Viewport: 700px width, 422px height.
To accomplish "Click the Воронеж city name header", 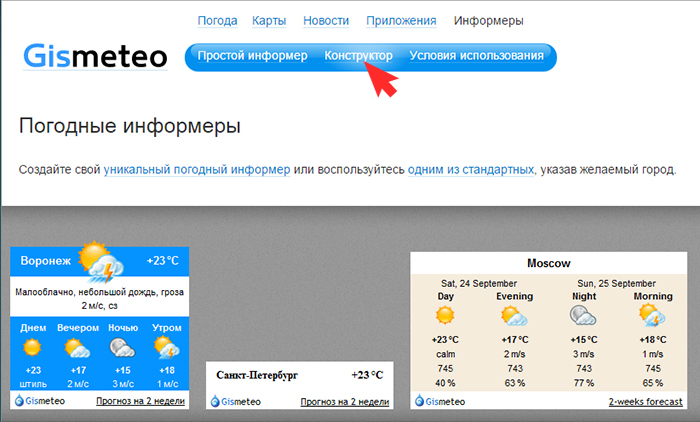I will coord(46,261).
